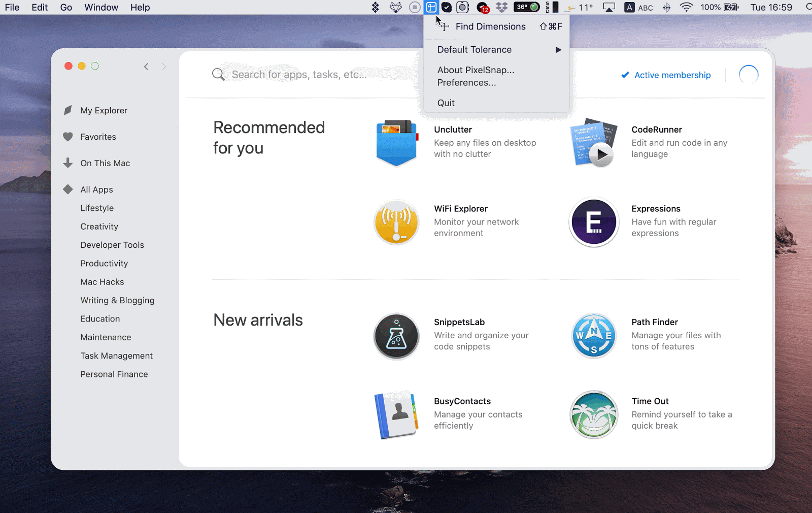812x513 pixels.
Task: Select About PixelSnap... menu entry
Action: [x=496, y=70]
